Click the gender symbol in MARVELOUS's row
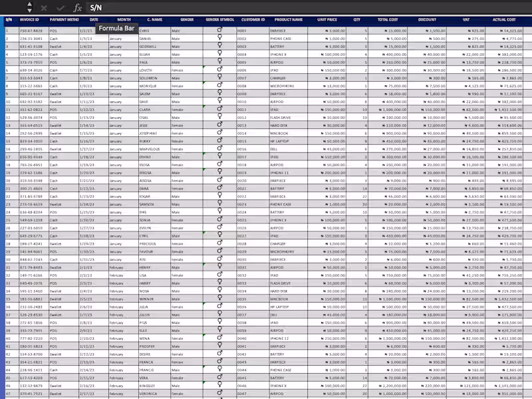The height and width of the screenshot is (399, 532). coord(220,148)
